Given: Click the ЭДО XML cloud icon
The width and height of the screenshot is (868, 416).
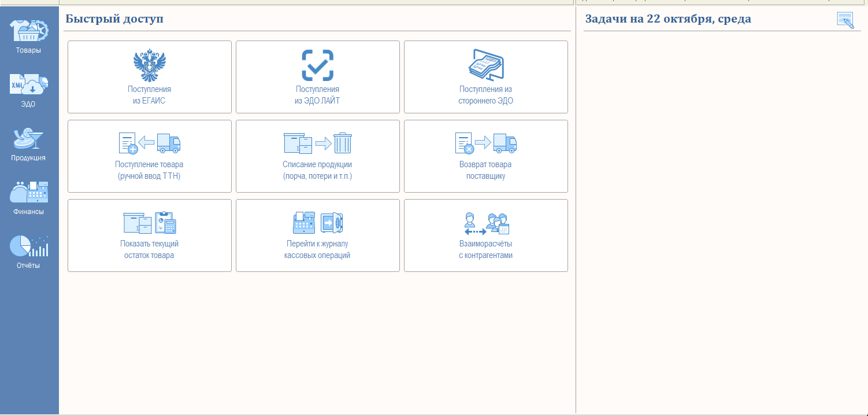Looking at the screenshot, I should 28,87.
